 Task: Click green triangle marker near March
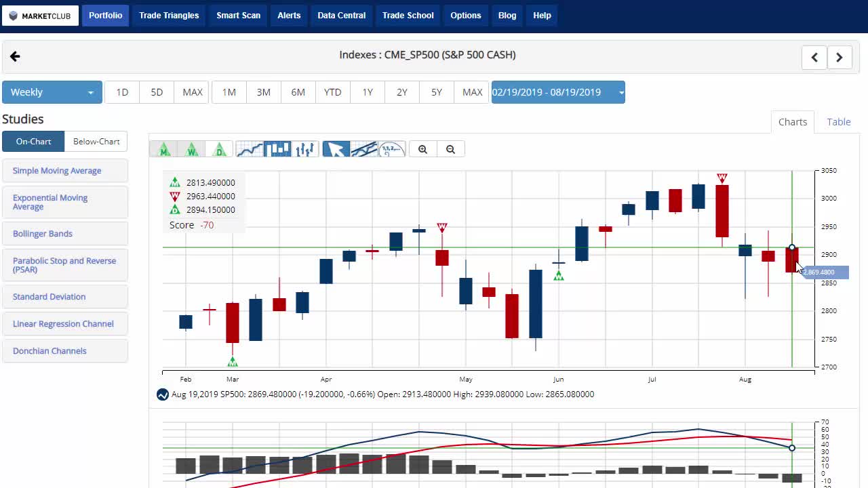233,362
